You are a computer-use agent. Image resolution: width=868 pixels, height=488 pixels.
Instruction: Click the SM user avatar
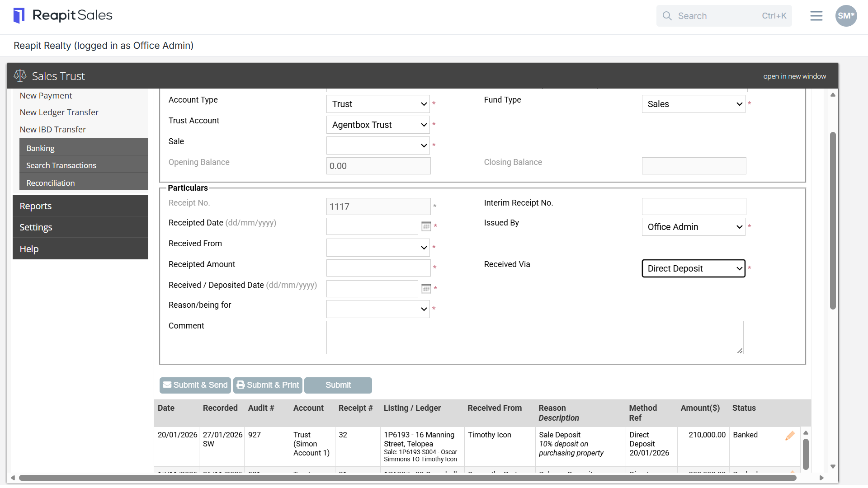(846, 16)
